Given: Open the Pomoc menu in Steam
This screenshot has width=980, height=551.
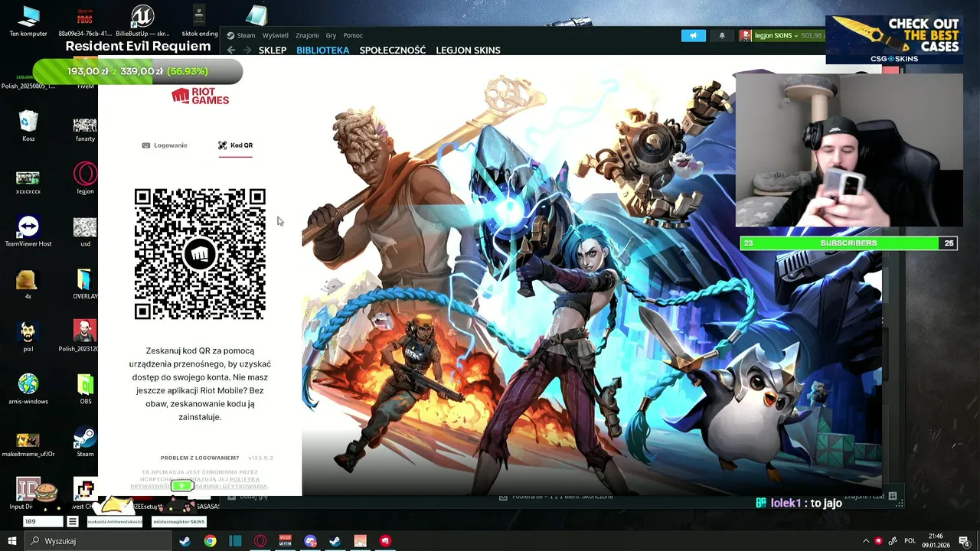Looking at the screenshot, I should click(353, 35).
